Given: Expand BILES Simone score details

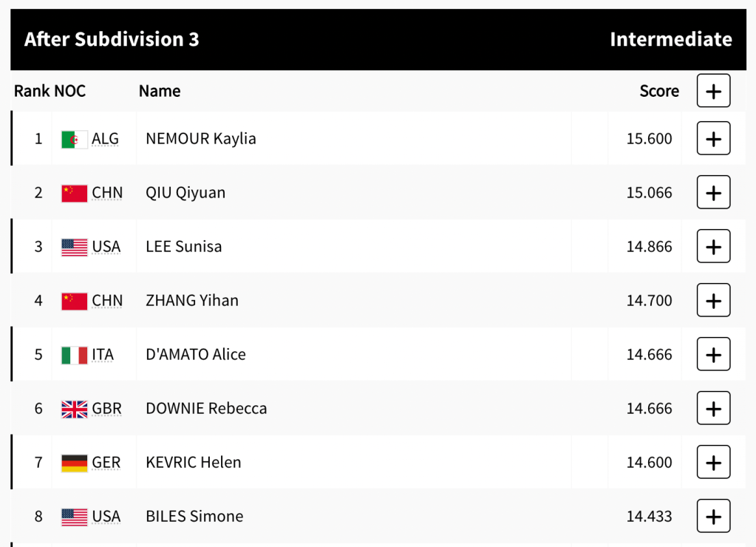Looking at the screenshot, I should 713,516.
